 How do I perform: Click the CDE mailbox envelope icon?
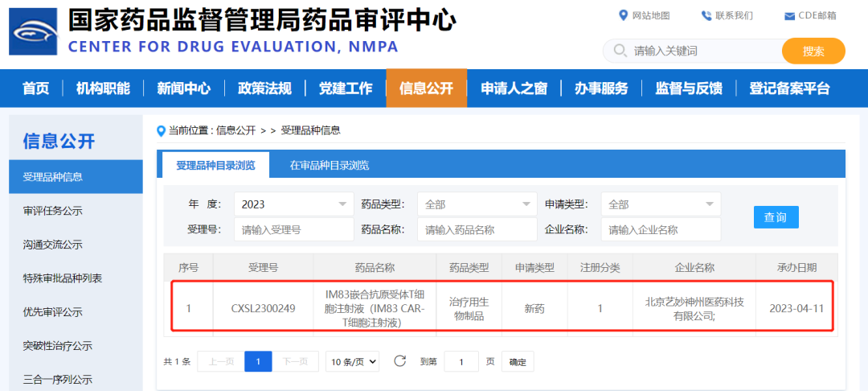pos(789,16)
